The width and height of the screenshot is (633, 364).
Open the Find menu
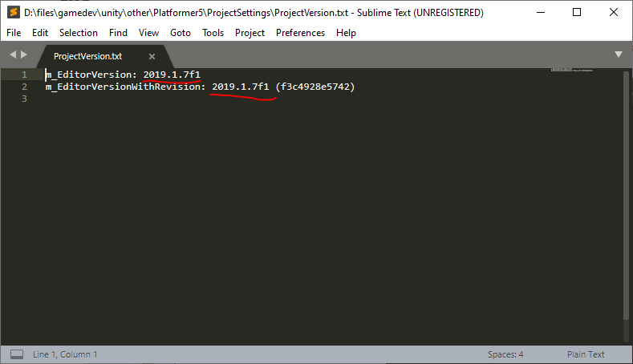[x=118, y=33]
